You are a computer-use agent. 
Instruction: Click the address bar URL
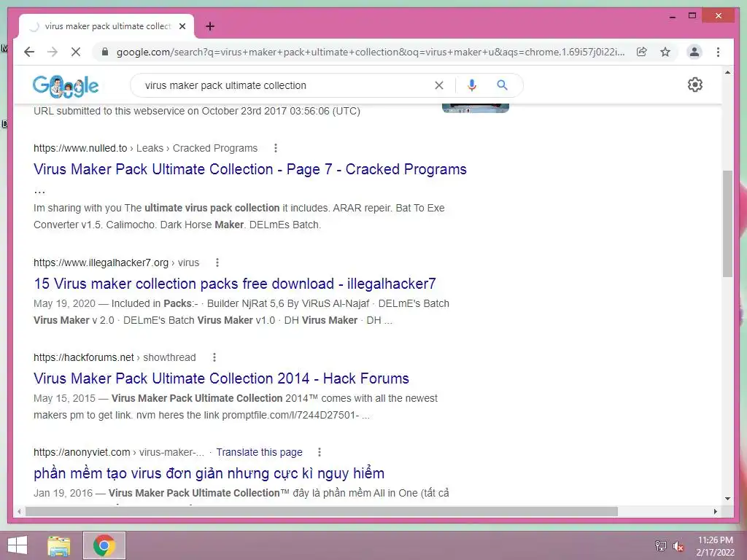(x=371, y=52)
